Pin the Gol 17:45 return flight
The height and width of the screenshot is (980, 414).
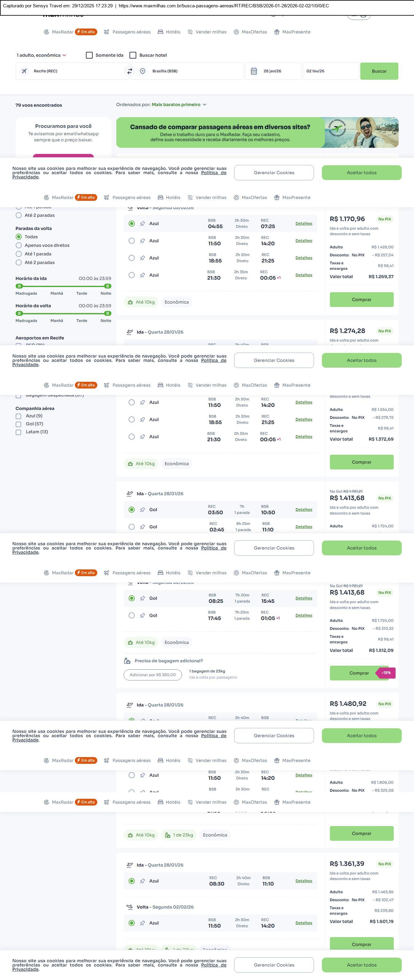[x=142, y=615]
